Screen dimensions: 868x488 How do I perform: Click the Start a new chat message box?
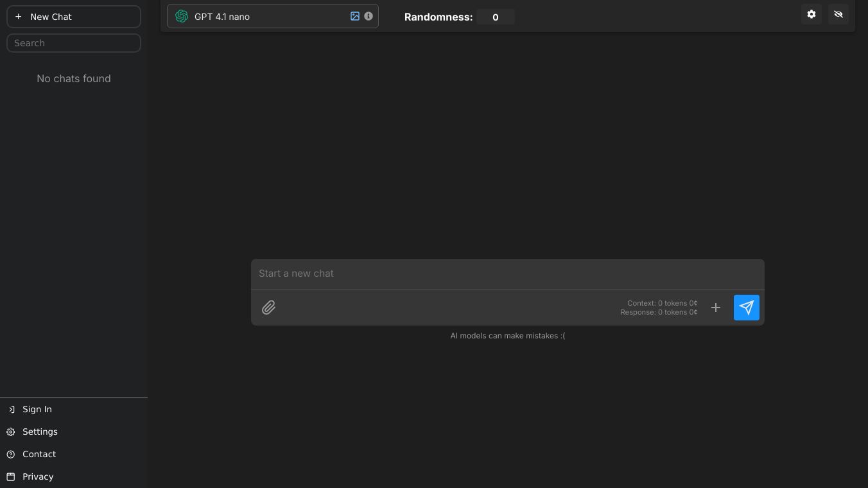click(508, 274)
